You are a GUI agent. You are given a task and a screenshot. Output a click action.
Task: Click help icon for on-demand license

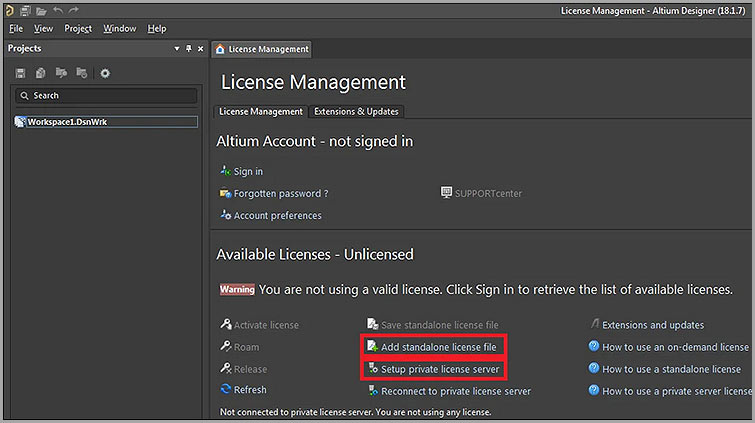[x=594, y=346]
